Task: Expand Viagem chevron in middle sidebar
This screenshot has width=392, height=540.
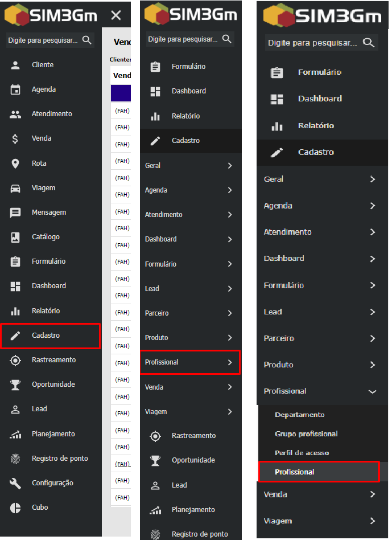Action: 230,412
